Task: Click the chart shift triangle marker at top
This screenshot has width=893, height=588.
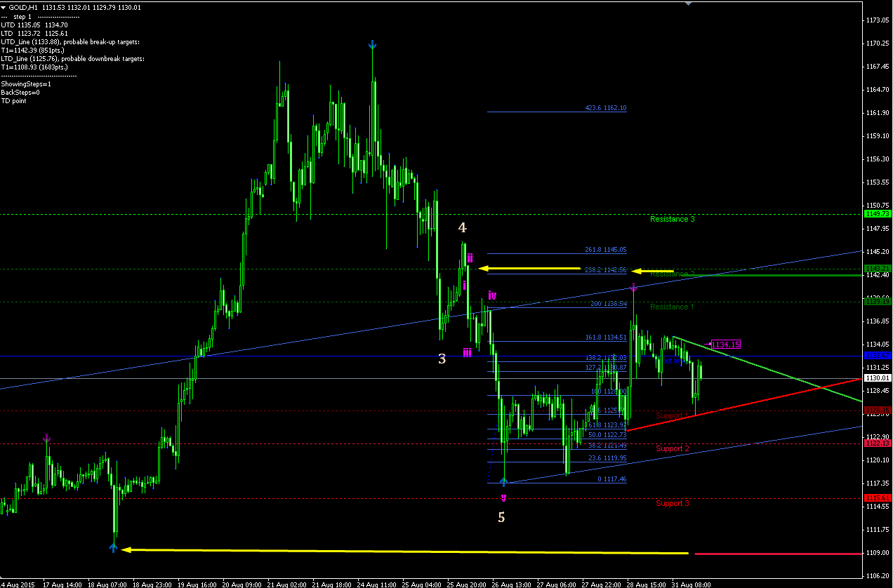Action: point(689,4)
